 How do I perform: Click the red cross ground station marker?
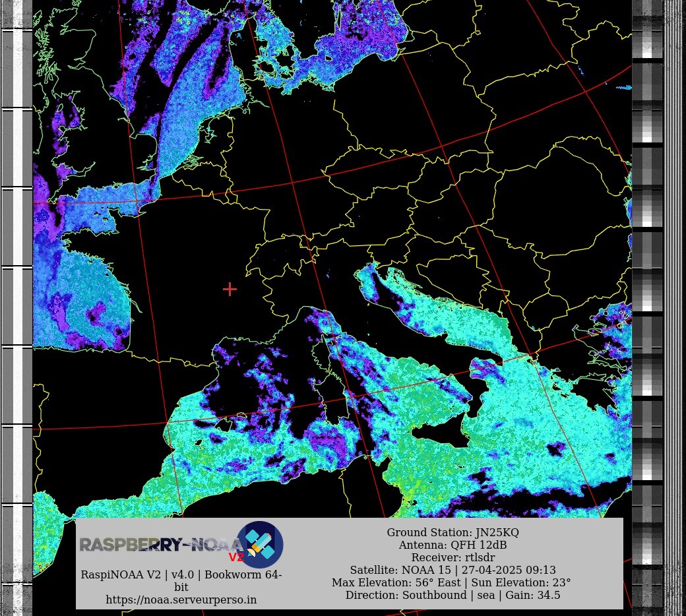(230, 289)
